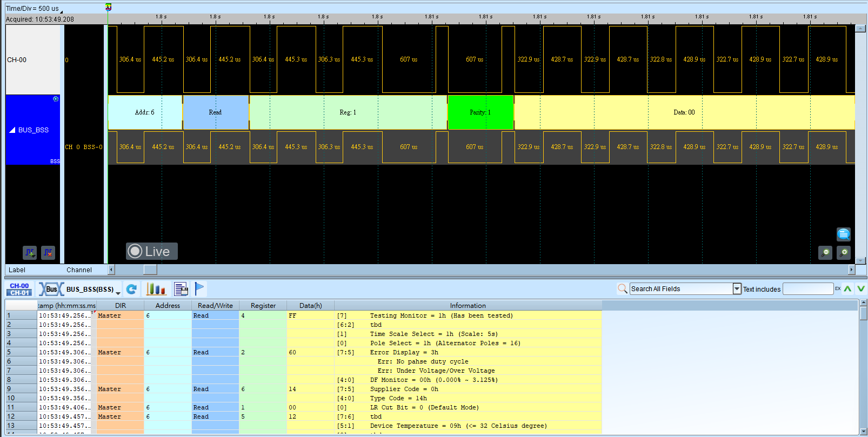Image resolution: width=868 pixels, height=437 pixels.
Task: Click the Register column header
Action: [263, 305]
